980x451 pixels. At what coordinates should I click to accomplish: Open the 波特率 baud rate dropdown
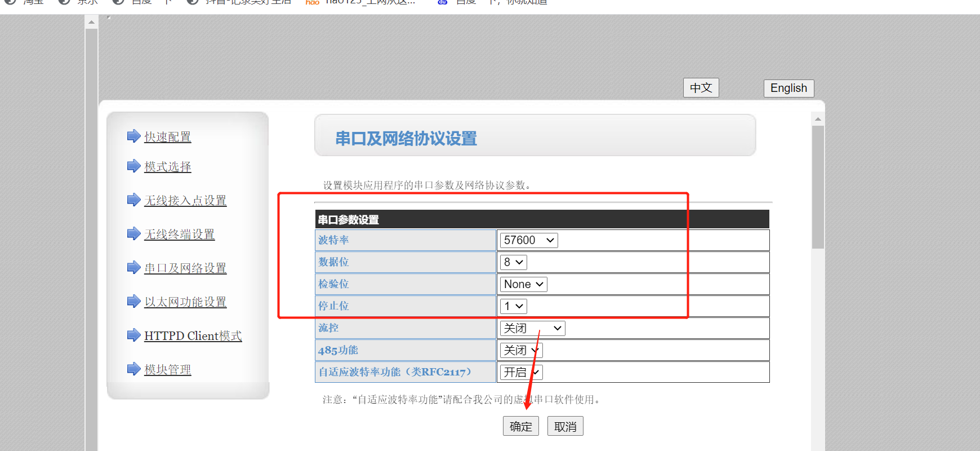coord(528,240)
